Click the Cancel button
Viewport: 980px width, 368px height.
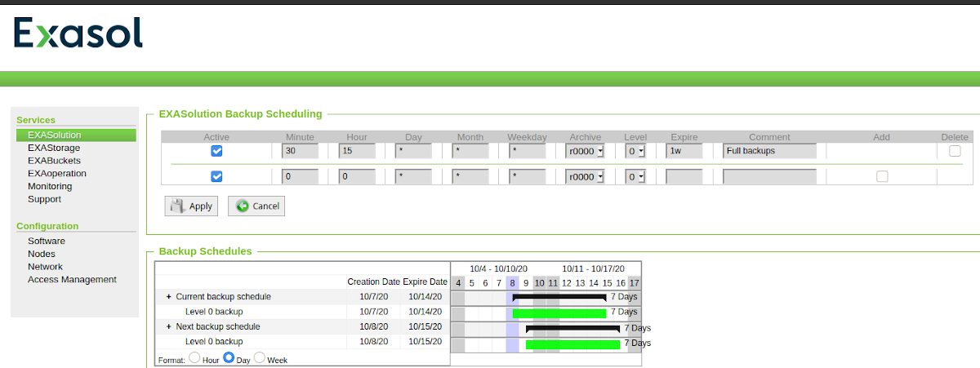tap(256, 206)
